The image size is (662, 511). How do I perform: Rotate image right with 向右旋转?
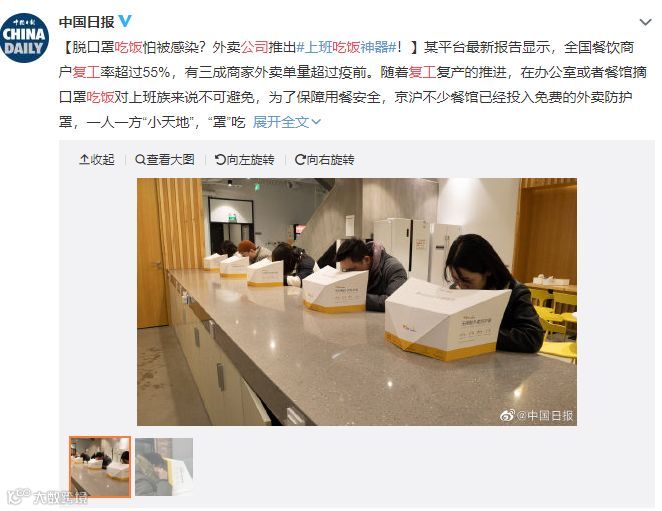pos(324,160)
